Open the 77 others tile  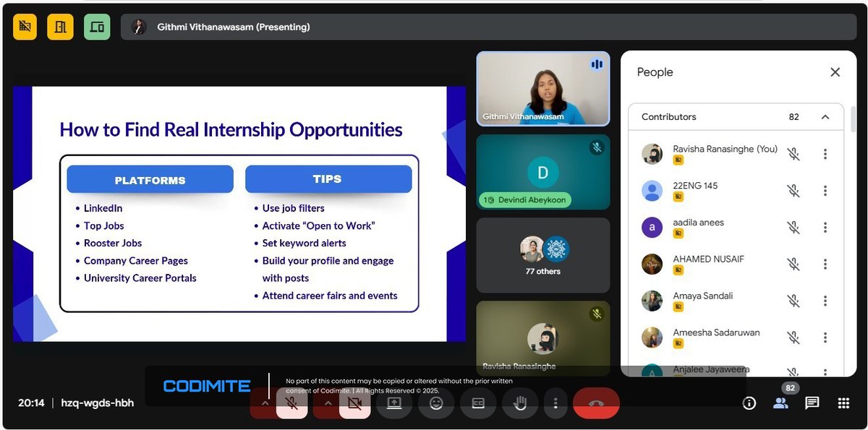pyautogui.click(x=542, y=255)
